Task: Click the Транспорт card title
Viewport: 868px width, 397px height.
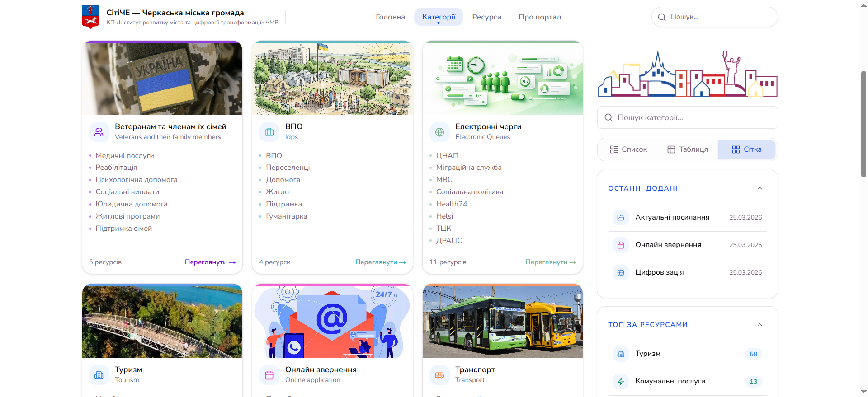Action: 475,370
